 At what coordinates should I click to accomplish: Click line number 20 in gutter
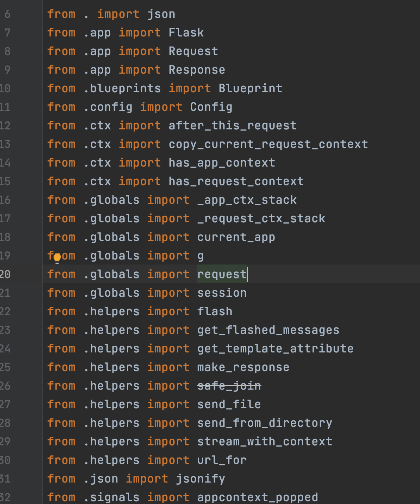click(x=5, y=274)
